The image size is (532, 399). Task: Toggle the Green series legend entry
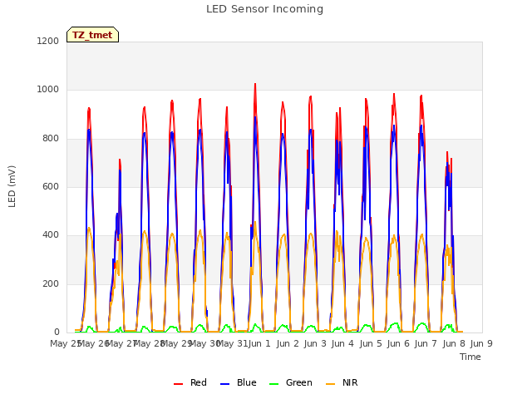290,382
